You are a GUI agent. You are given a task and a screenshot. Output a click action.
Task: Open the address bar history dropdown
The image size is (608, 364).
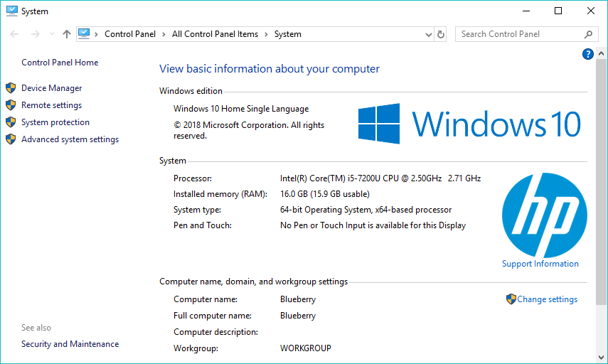coord(428,34)
